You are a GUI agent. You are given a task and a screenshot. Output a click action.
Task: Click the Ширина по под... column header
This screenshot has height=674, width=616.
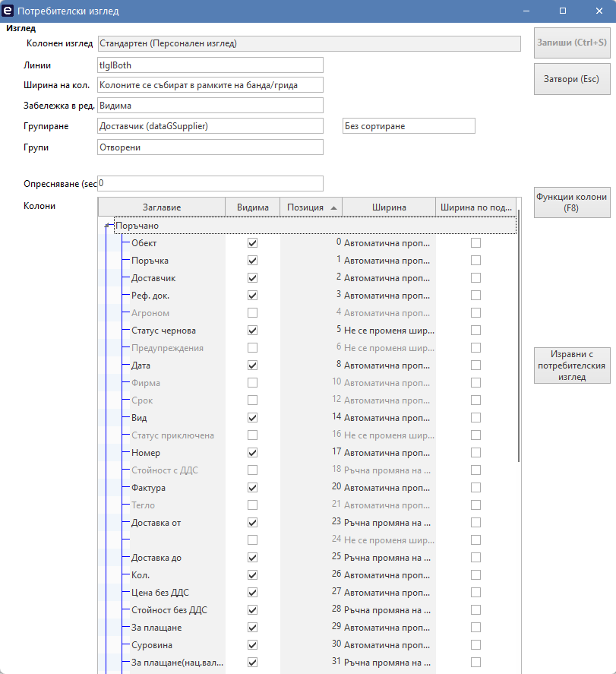[476, 207]
